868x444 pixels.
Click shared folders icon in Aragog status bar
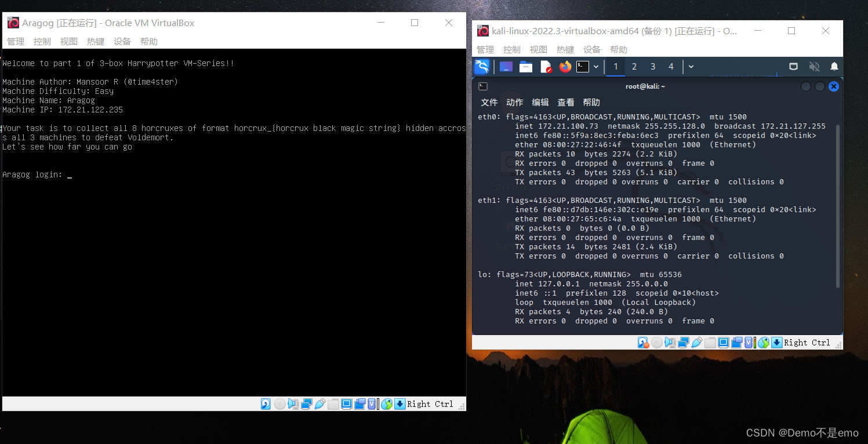333,404
